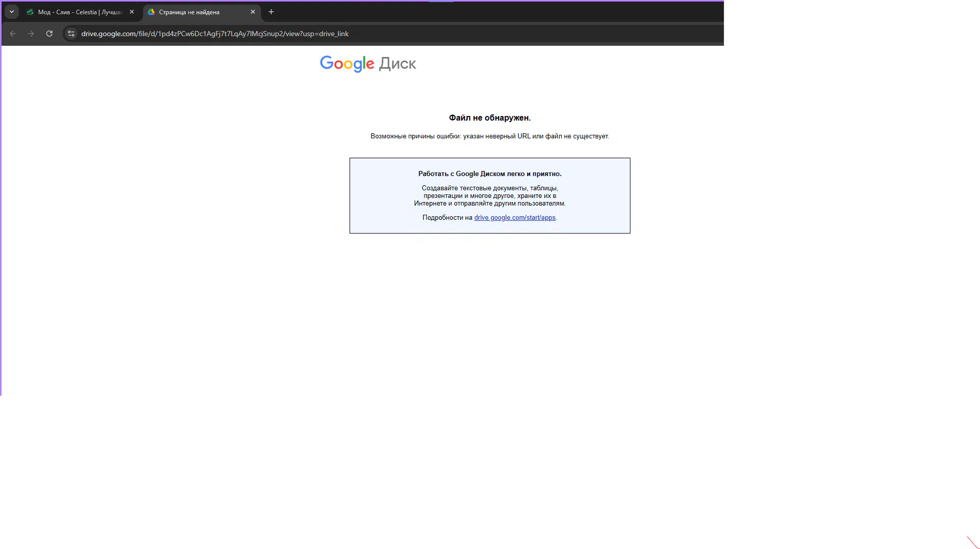Close the Мод - Слив - Celestia tab
This screenshot has width=980, height=549.
click(x=132, y=12)
